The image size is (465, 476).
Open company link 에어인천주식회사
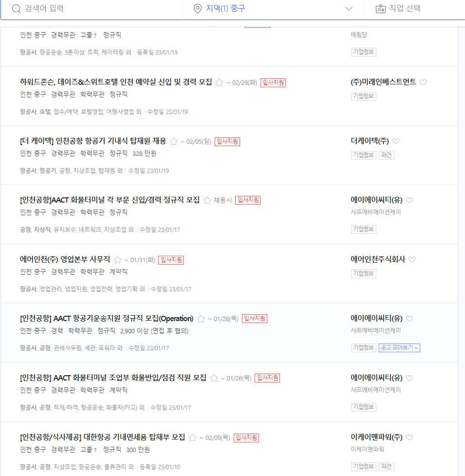[x=378, y=260]
